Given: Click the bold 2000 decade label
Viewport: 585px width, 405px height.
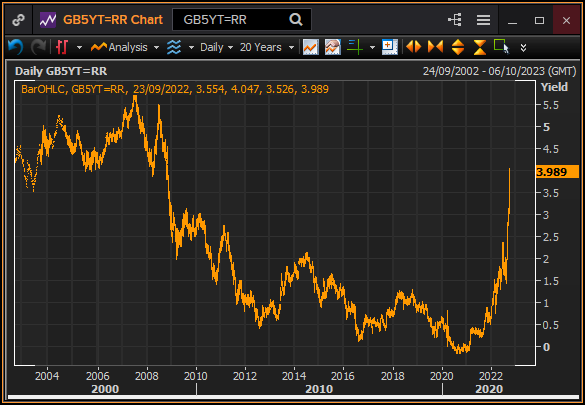Looking at the screenshot, I should click(105, 389).
